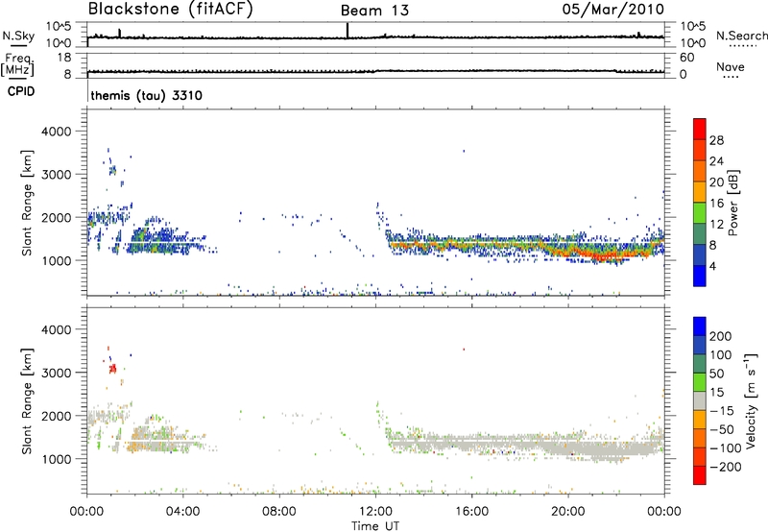Click the 05/Mar/2010 date label
This screenshot has width=768, height=532.
[613, 10]
